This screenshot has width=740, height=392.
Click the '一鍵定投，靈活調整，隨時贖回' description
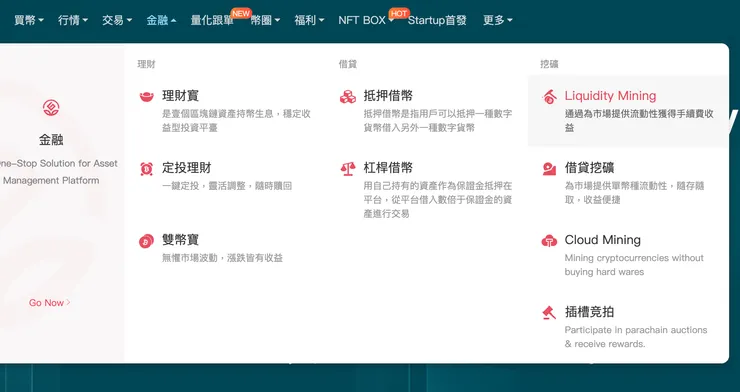pos(227,186)
